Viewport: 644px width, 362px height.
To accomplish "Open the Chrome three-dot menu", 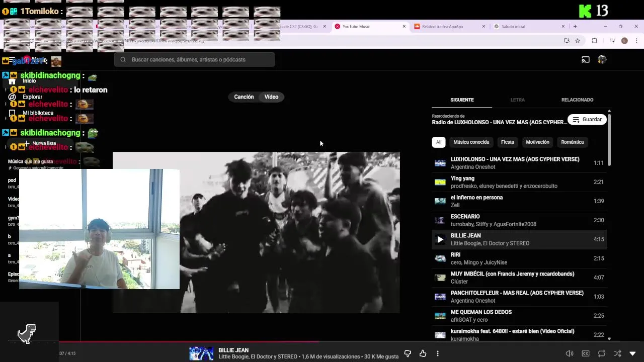I will point(636,41).
